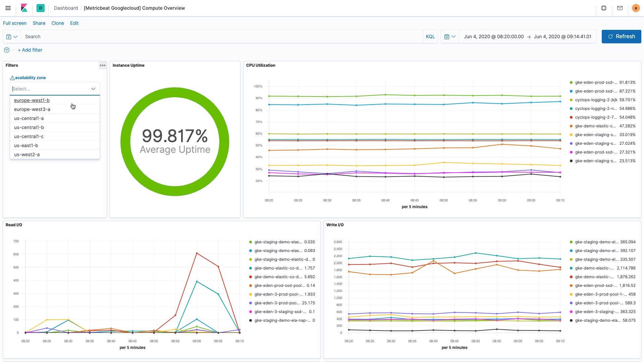
Task: Expand the KQL search bar dropdown
Action: (15, 36)
